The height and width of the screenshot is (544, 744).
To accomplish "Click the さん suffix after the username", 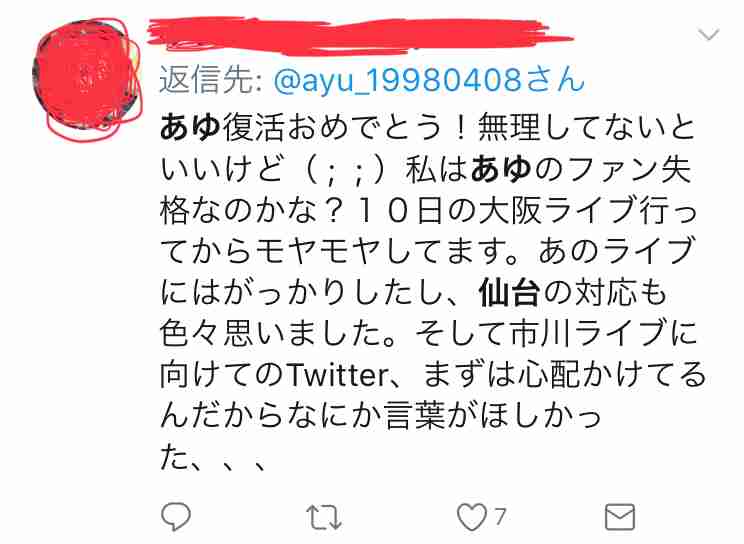I will coord(554,80).
